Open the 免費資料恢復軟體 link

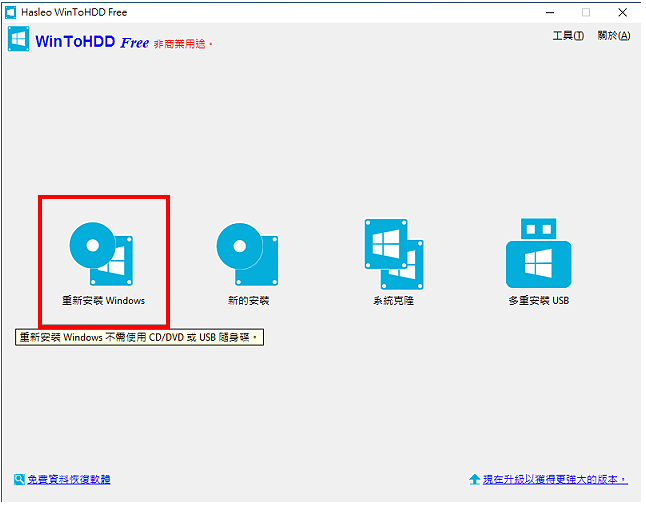(x=69, y=480)
